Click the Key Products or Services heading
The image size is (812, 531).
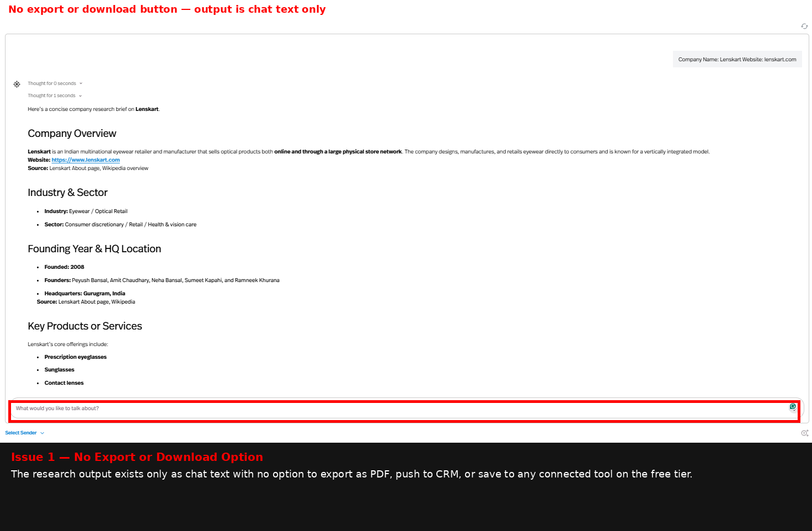85,326
